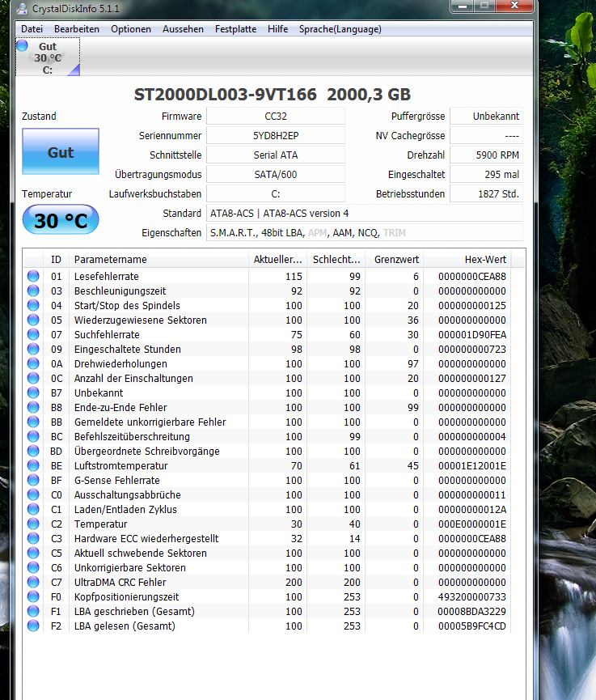Click status icon of Eingeschaltete Stunden row

[33, 349]
